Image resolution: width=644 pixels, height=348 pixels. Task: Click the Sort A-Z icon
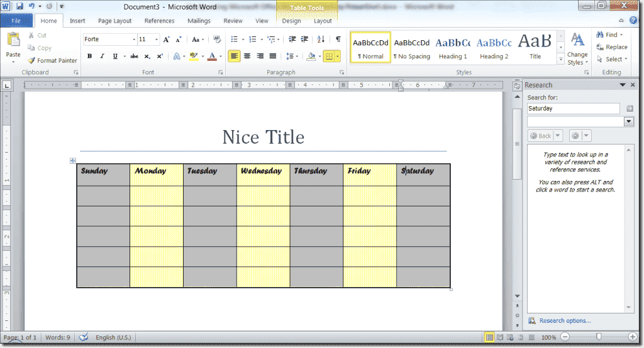pos(321,40)
